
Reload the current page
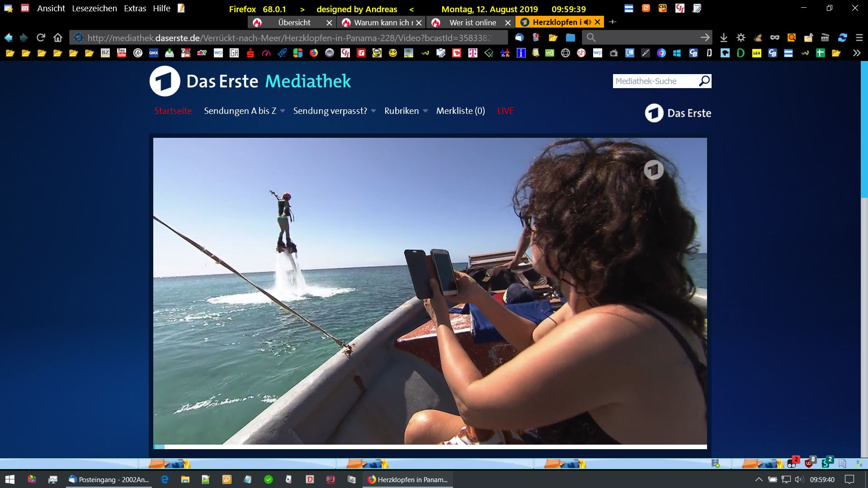pos(41,38)
